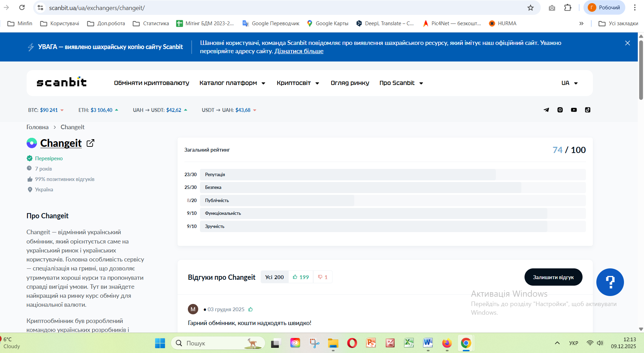This screenshot has width=644, height=353.
Task: Open Огляд ринку menu item
Action: [350, 83]
